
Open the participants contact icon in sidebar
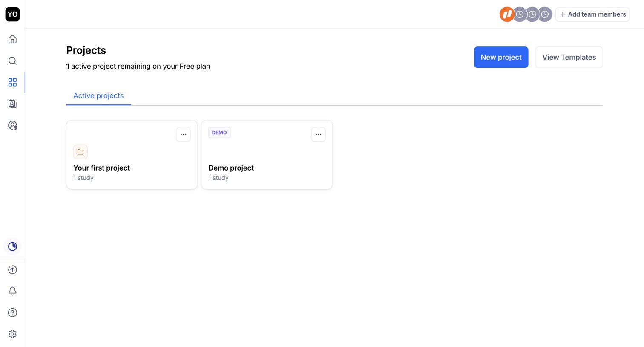(x=12, y=104)
